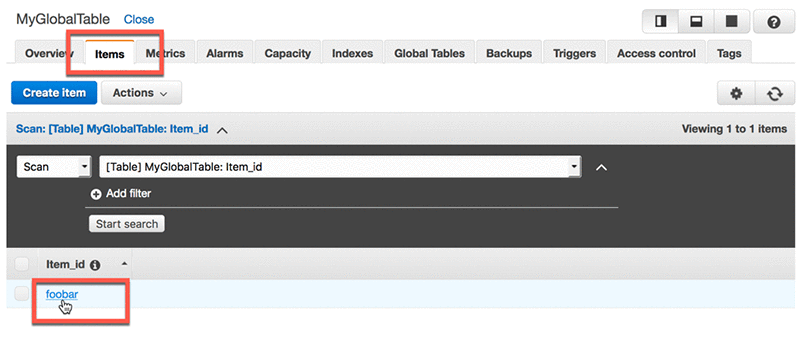Click the Item_id column header
800x361 pixels.
coord(65,265)
